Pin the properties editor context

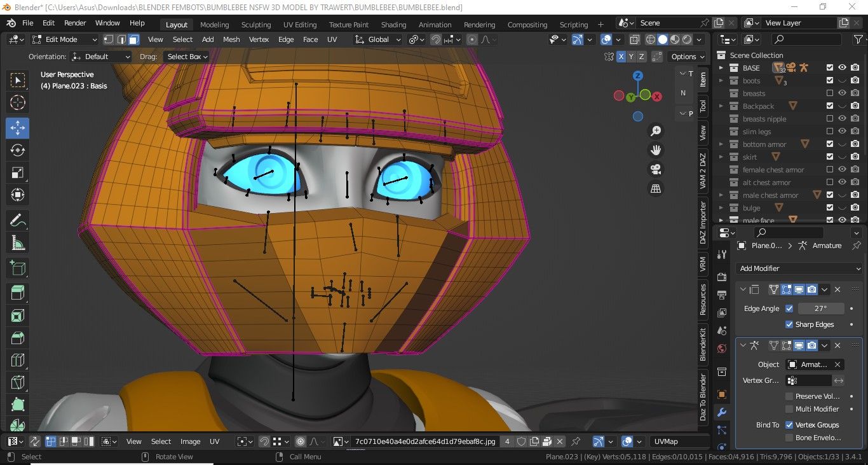[856, 246]
